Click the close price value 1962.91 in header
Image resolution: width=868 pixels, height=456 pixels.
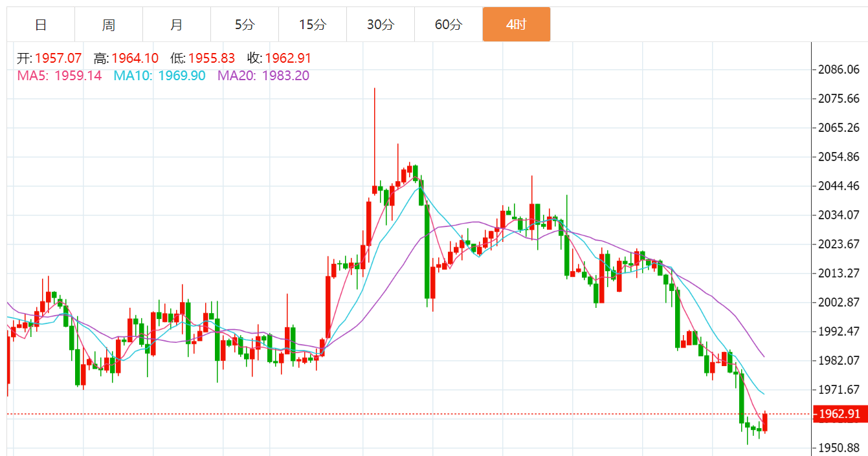[288, 58]
